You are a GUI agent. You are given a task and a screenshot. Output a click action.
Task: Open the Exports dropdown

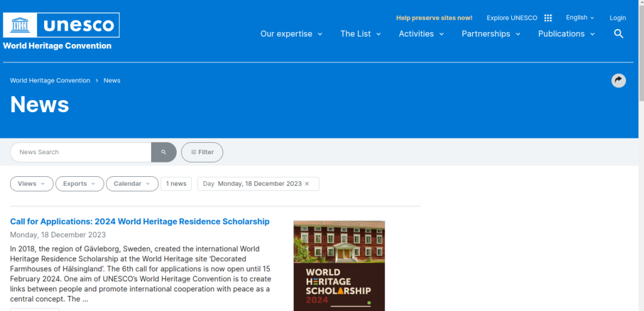[80, 184]
